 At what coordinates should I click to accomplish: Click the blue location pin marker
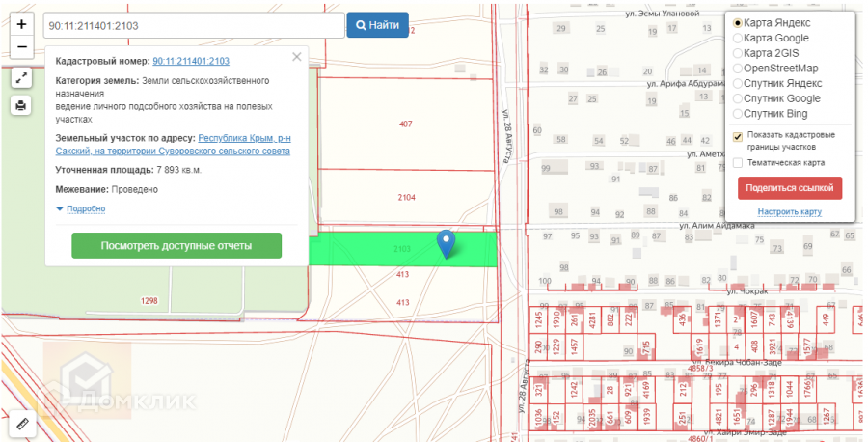[446, 244]
